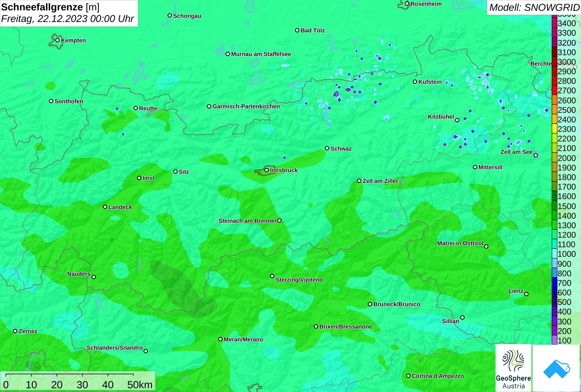Select the Rosenheim marker dot
This screenshot has height=392, width=581.
click(x=407, y=4)
